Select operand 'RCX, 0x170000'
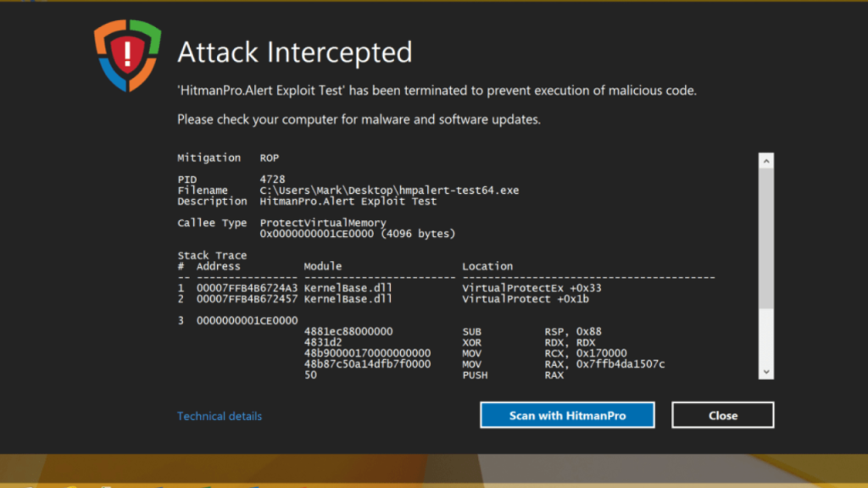 point(586,353)
